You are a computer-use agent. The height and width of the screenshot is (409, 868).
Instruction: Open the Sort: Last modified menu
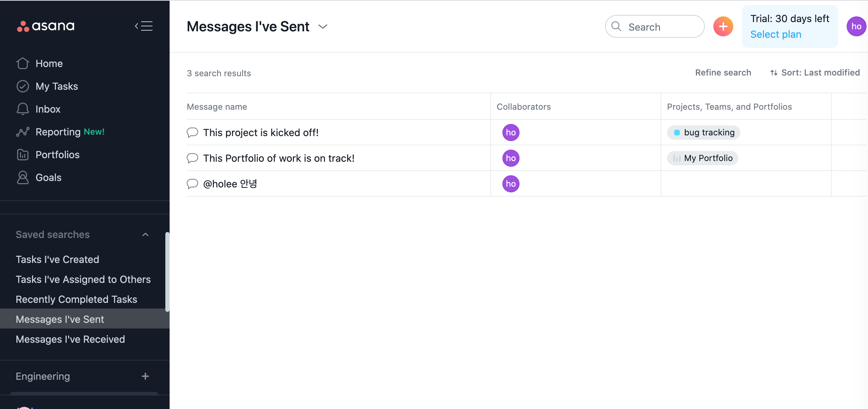click(x=815, y=73)
